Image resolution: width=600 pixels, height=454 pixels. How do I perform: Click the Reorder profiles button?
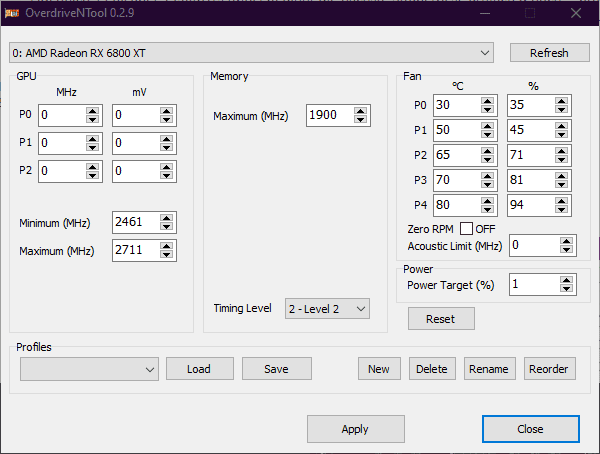pyautogui.click(x=549, y=369)
